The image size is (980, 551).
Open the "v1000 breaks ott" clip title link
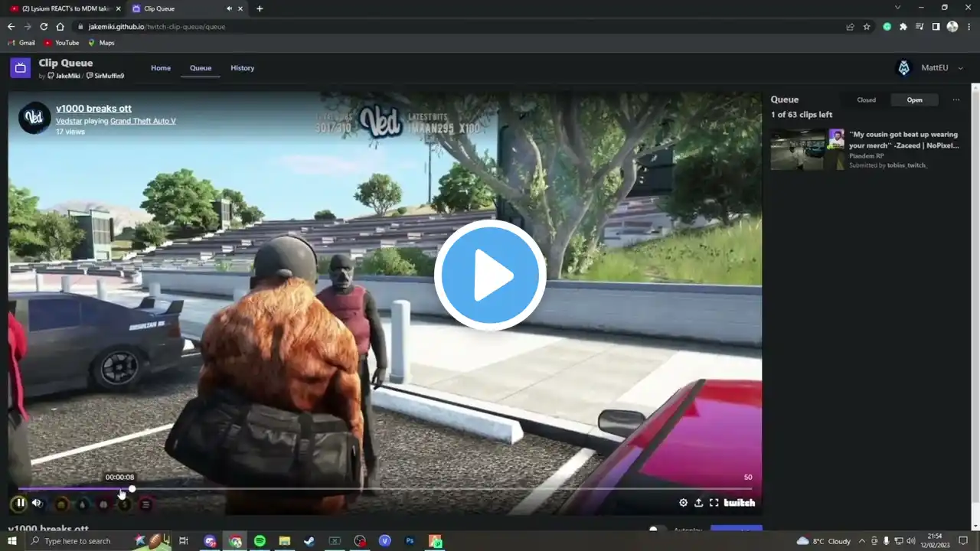93,109
